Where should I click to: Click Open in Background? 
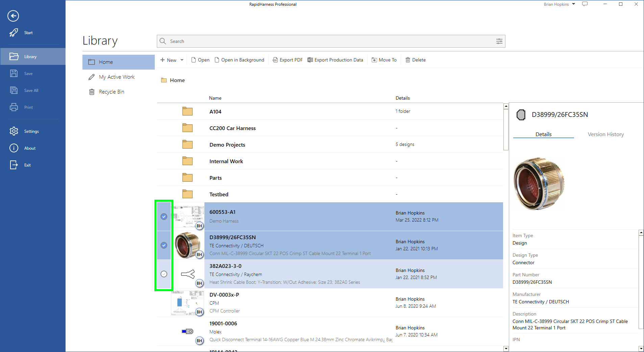pos(240,60)
